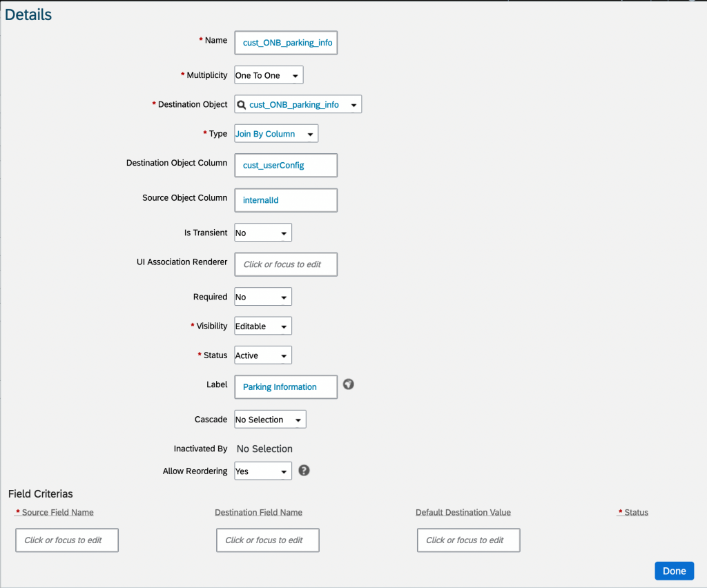The height and width of the screenshot is (588, 707).
Task: Open the Status dropdown showing Active
Action: pyautogui.click(x=263, y=355)
